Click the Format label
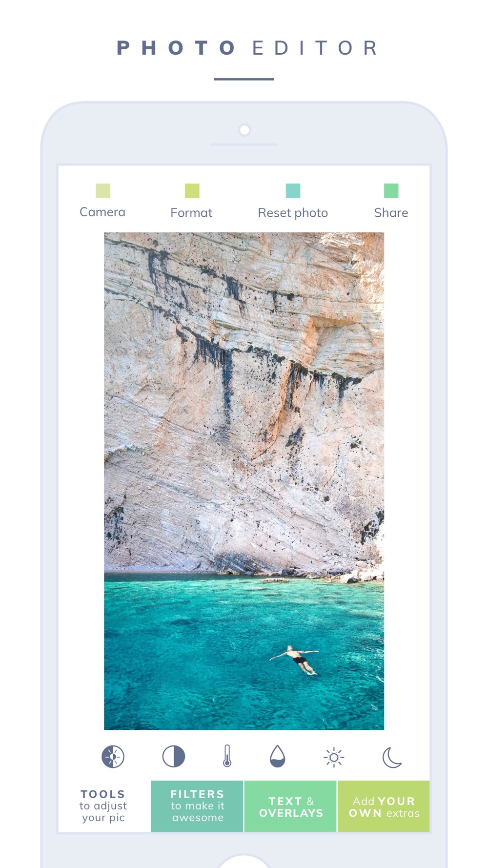488x868 pixels. click(x=191, y=213)
